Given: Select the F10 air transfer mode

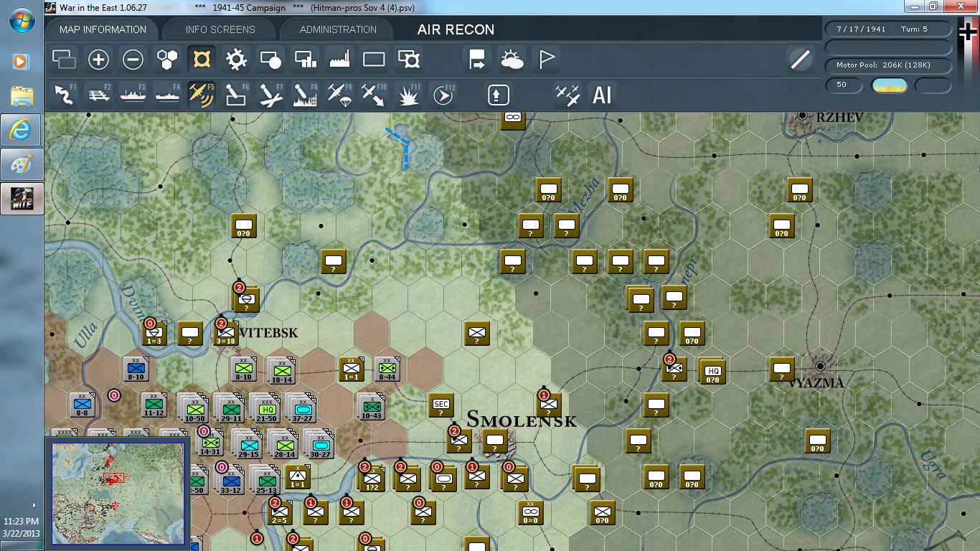Looking at the screenshot, I should coord(374,95).
